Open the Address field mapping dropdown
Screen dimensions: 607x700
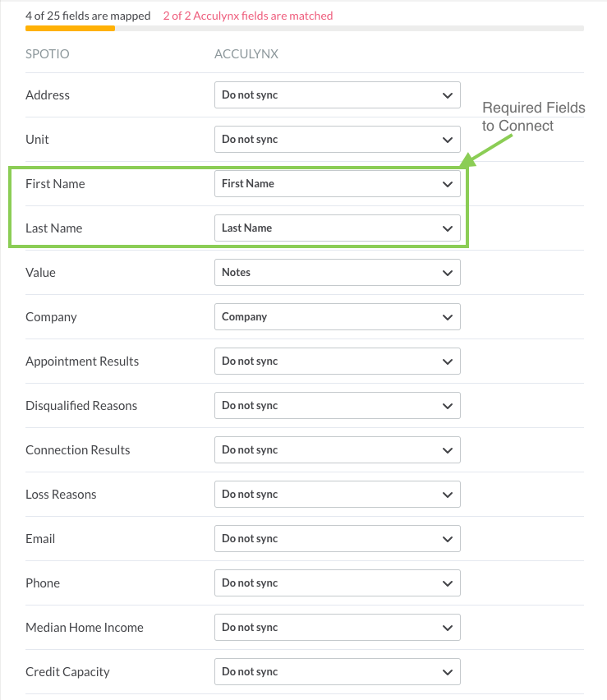point(338,94)
